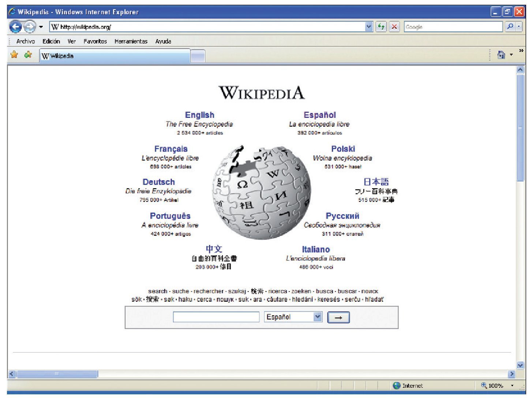Click the horizontal scrollbar thumb
532x398 pixels.
coord(57,374)
